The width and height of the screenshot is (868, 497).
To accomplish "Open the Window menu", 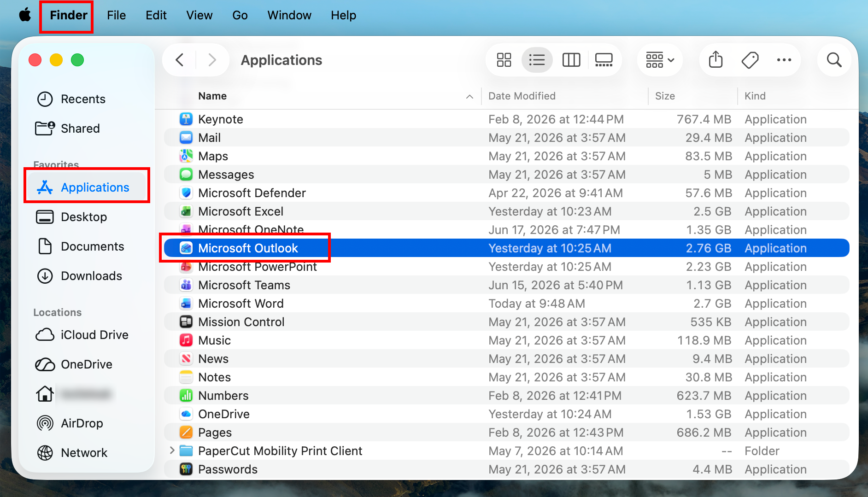I will [x=289, y=15].
